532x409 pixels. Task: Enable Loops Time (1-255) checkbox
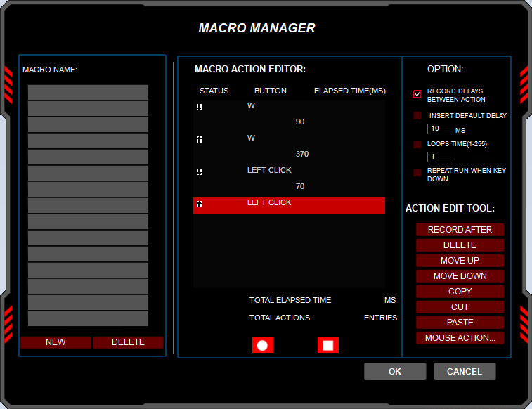pyautogui.click(x=417, y=144)
